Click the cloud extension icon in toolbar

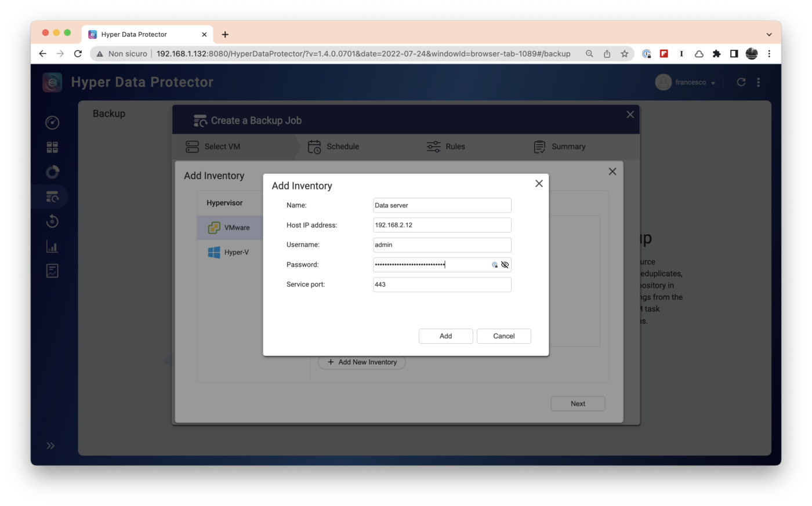pyautogui.click(x=699, y=54)
